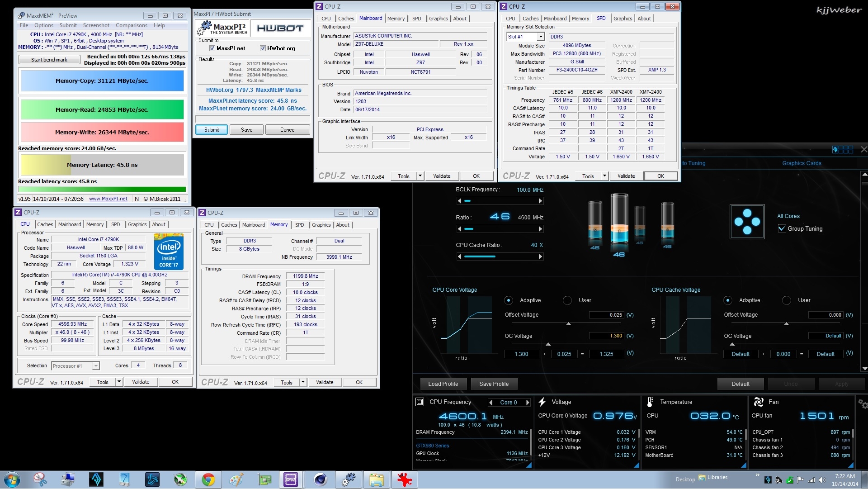Click the Temperature thermometer icon
This screenshot has width=868, height=489.
(x=650, y=402)
